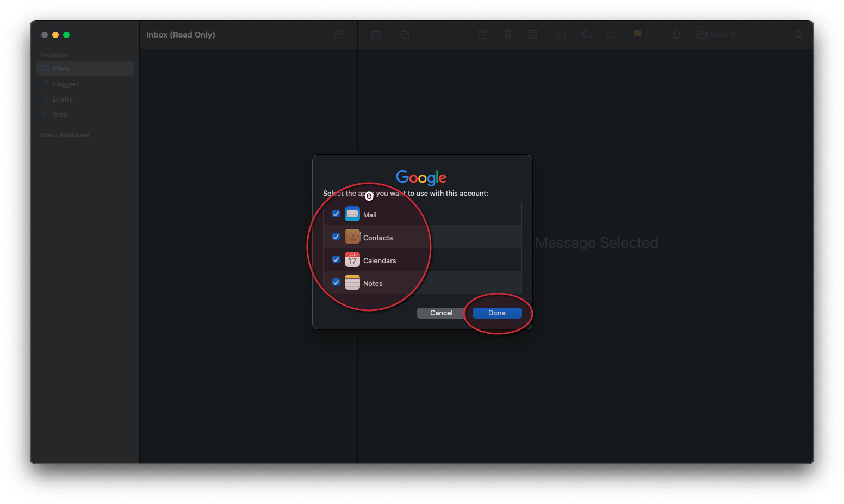Uncheck the Contacts checkbox
The image size is (844, 504).
336,237
